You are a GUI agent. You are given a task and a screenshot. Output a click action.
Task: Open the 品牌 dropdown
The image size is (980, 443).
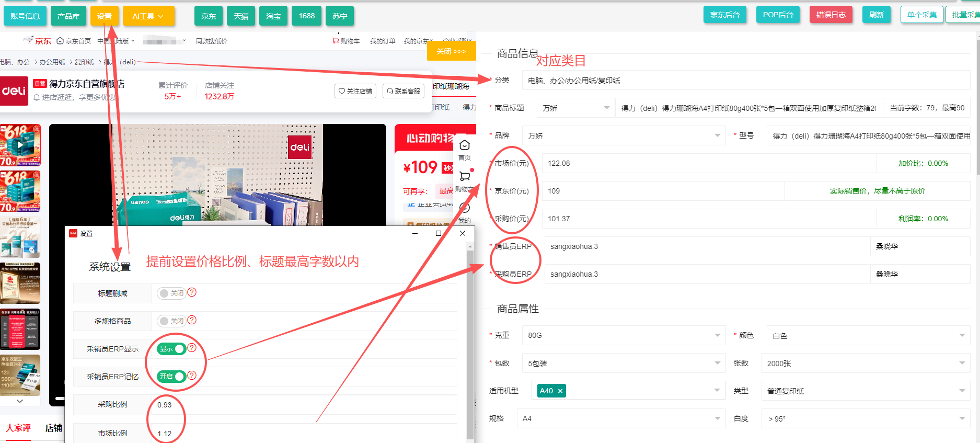624,135
